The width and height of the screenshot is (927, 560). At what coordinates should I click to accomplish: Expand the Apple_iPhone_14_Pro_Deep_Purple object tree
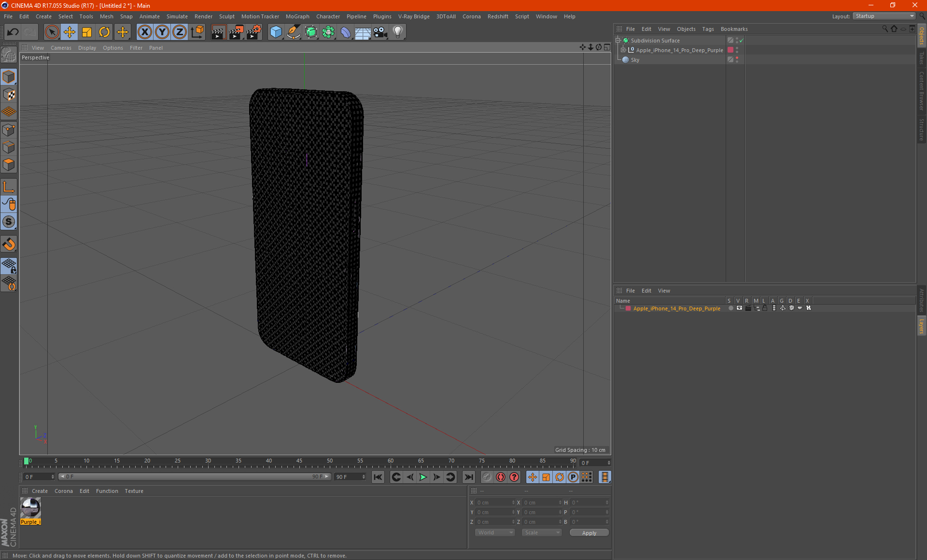[623, 50]
